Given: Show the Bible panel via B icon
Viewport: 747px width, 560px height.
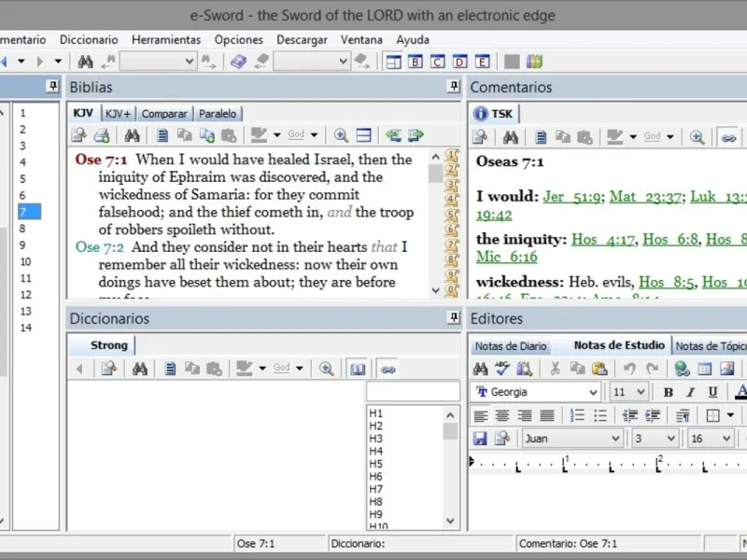Looking at the screenshot, I should tap(416, 62).
